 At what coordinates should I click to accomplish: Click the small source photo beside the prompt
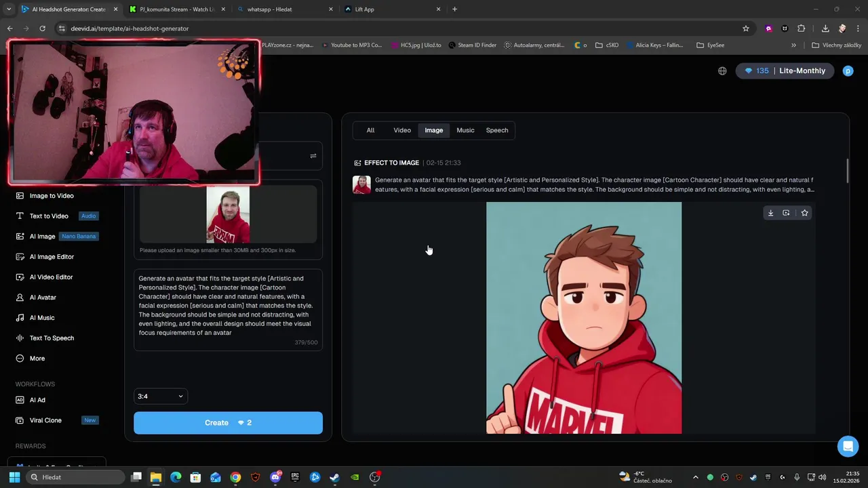[361, 185]
